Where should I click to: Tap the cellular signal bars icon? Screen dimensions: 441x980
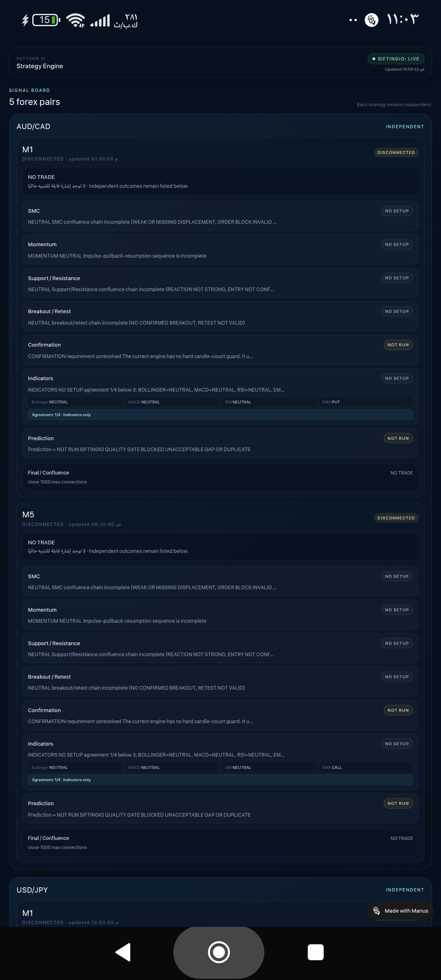(x=100, y=20)
